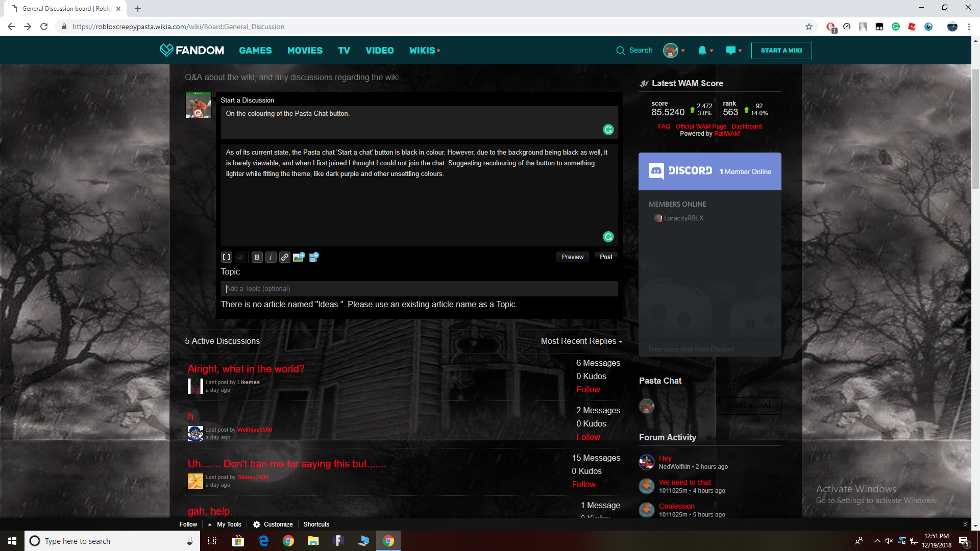Click the Fandom logo icon

point(164,50)
